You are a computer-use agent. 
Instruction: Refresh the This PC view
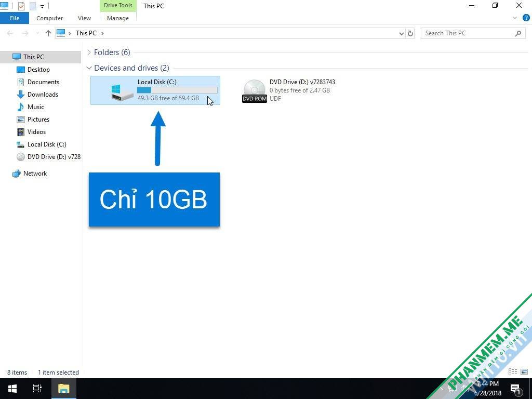410,33
